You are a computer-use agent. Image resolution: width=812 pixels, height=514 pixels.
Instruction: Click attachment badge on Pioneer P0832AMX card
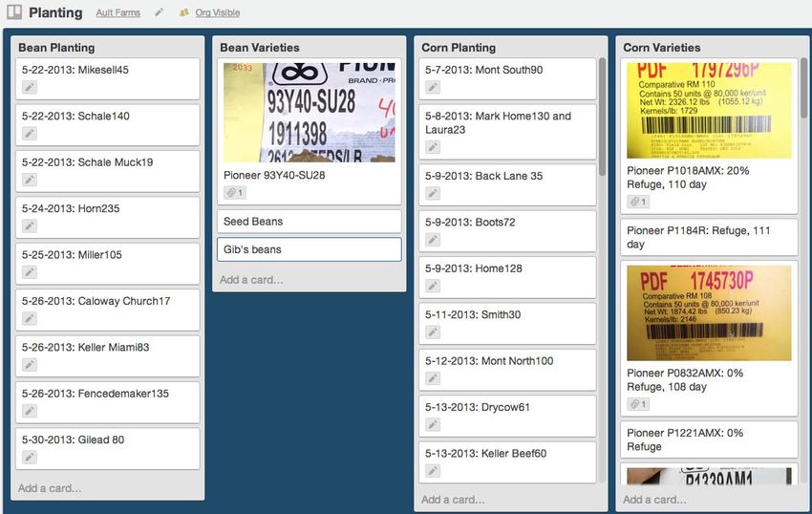[x=638, y=404]
